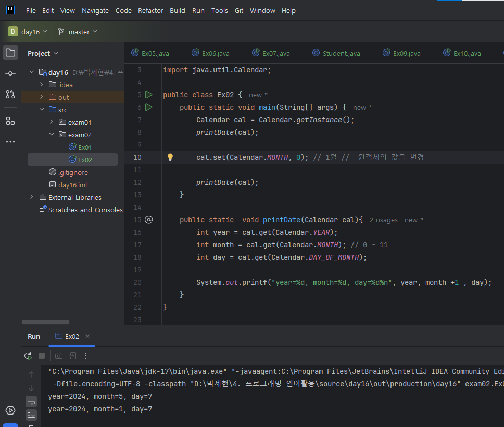Open the Commit tool window icon
504x427 pixels.
coord(10,73)
